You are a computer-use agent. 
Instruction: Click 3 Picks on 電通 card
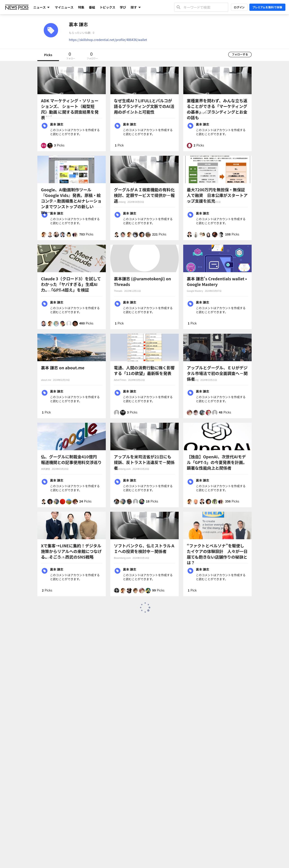tap(132, 412)
